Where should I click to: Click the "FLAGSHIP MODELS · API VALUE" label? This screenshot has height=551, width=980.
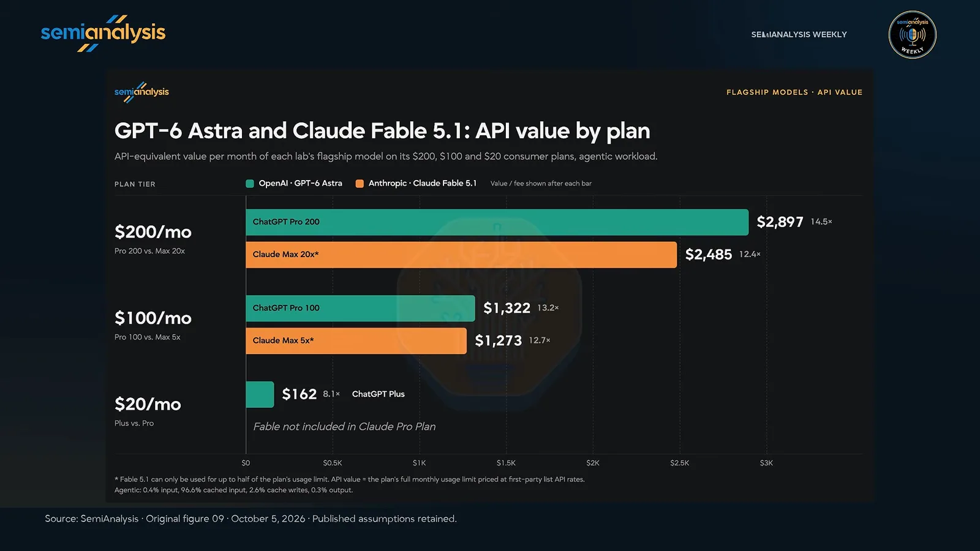[794, 92]
